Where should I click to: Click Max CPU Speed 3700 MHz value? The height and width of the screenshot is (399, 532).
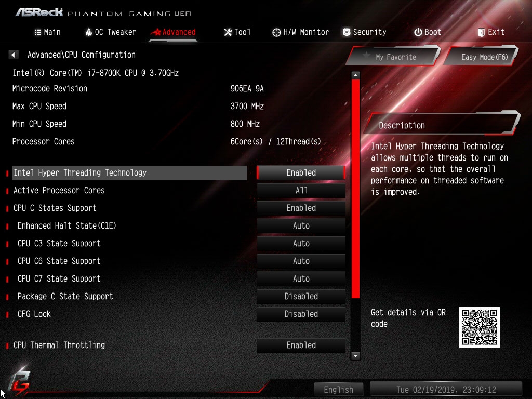[247, 106]
